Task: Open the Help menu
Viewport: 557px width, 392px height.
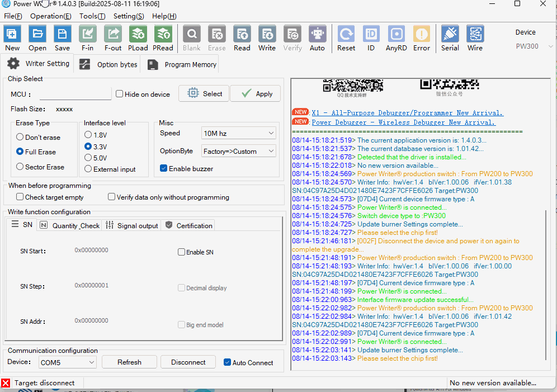Action: [164, 16]
